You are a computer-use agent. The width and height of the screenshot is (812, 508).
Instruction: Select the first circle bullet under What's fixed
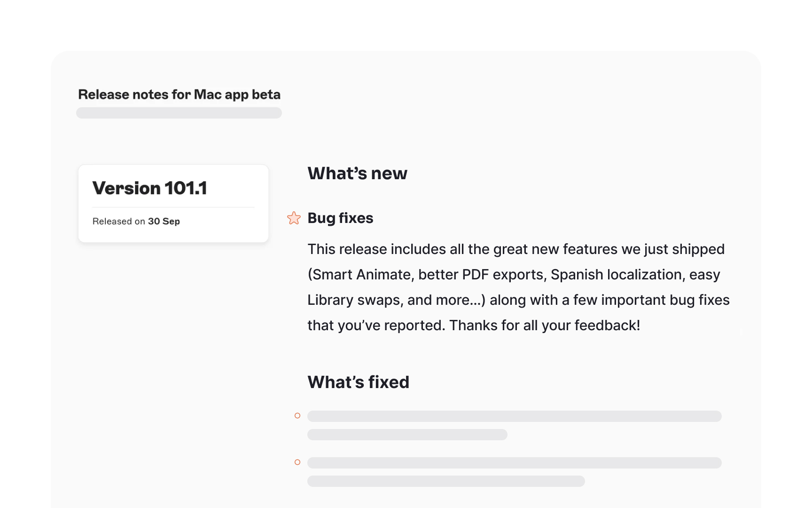pyautogui.click(x=297, y=416)
